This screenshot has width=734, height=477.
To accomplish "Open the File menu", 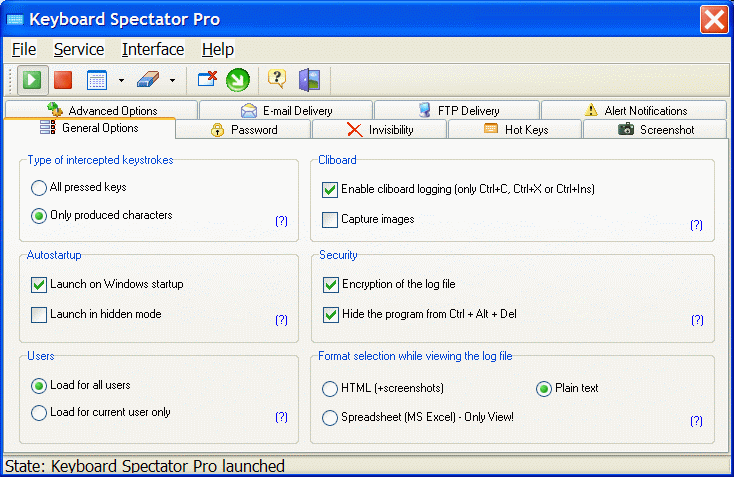I will (x=24, y=49).
